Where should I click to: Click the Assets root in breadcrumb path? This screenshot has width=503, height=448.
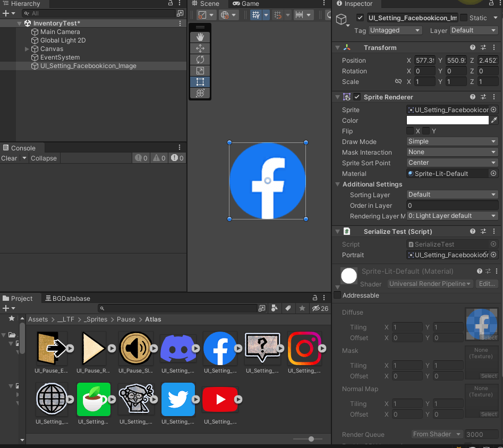pos(38,319)
